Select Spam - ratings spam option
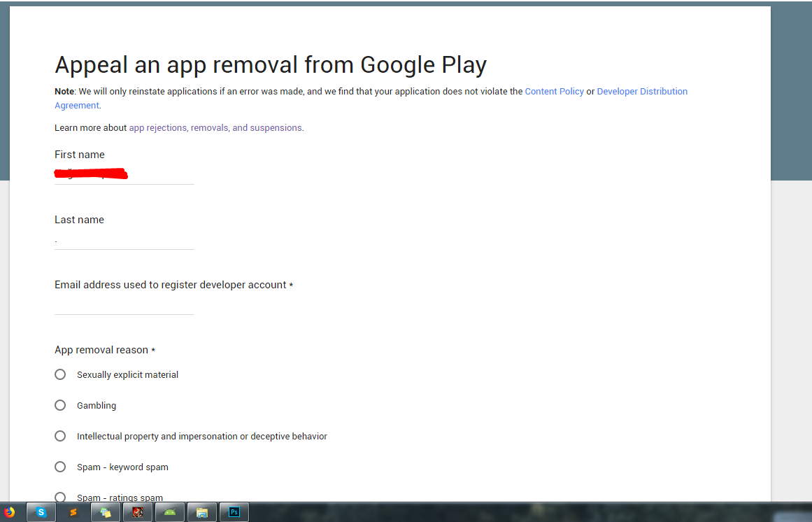 [60, 497]
